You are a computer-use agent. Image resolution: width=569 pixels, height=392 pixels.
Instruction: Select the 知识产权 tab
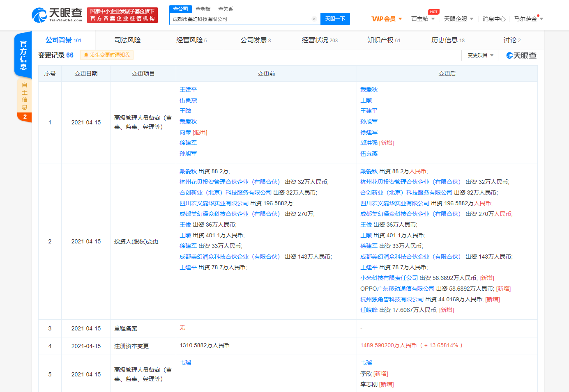coord(384,40)
